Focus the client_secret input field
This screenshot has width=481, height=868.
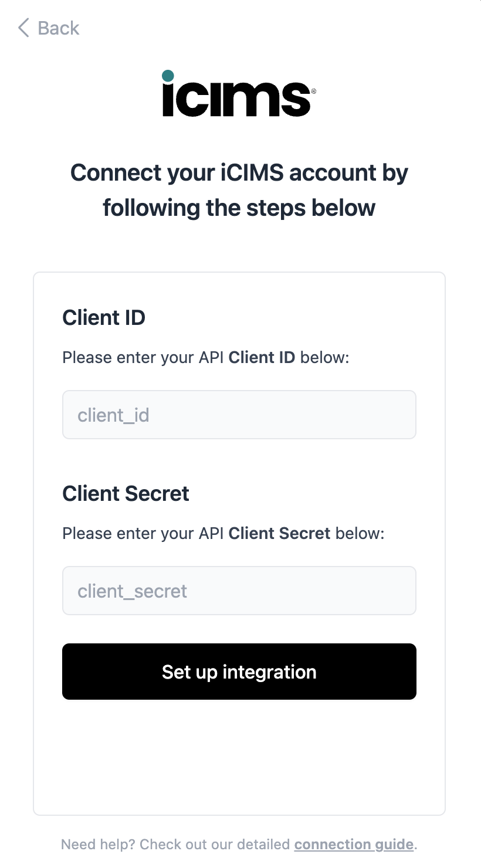pyautogui.click(x=239, y=591)
